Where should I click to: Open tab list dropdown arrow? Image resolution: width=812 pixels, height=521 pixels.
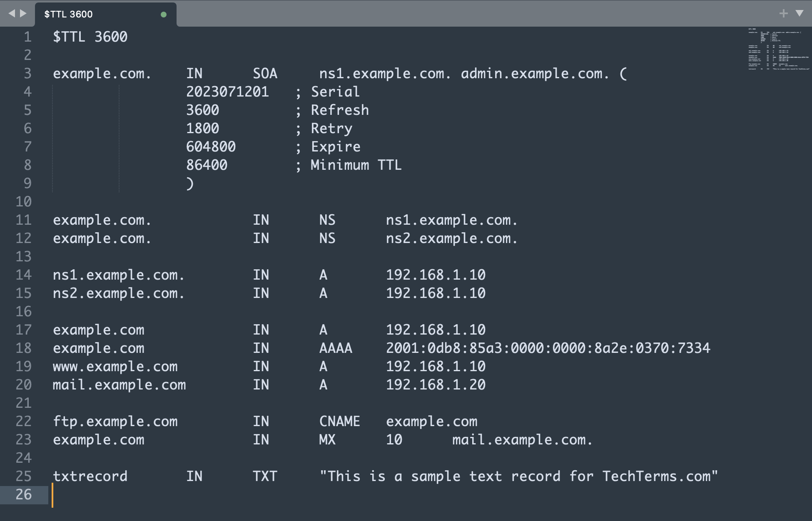point(799,13)
